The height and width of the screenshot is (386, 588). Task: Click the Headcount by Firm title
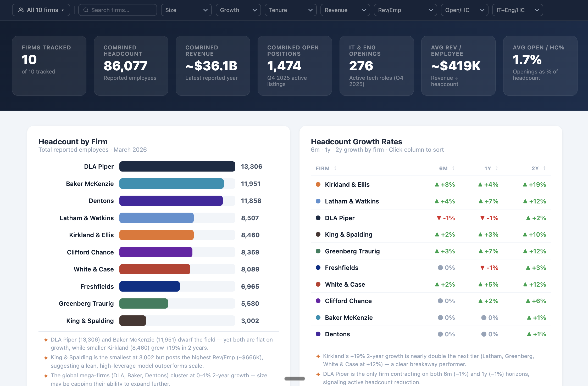click(x=73, y=142)
